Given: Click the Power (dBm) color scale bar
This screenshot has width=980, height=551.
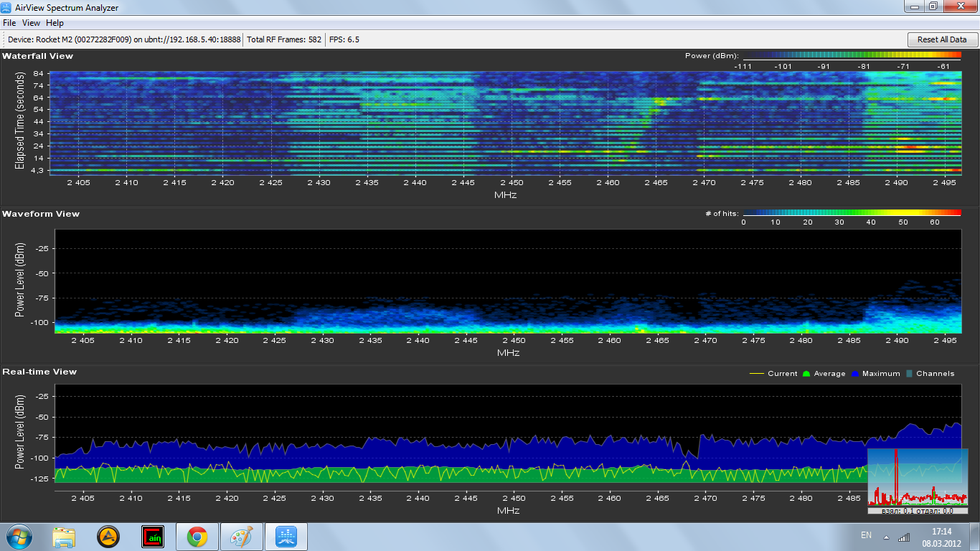Looking at the screenshot, I should click(x=852, y=56).
